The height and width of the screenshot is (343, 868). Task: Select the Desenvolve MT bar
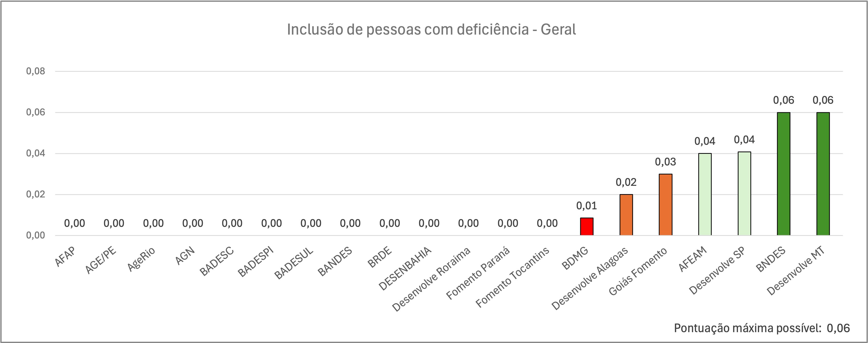pos(823,173)
